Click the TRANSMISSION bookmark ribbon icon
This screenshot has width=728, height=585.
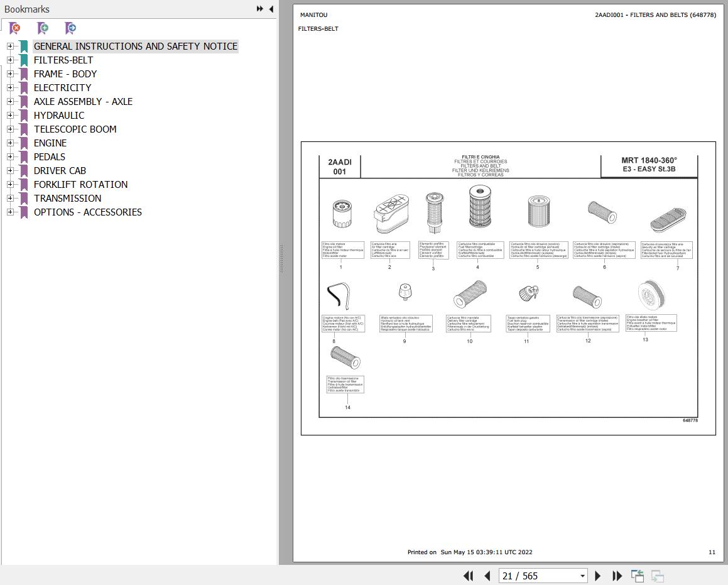pos(24,199)
